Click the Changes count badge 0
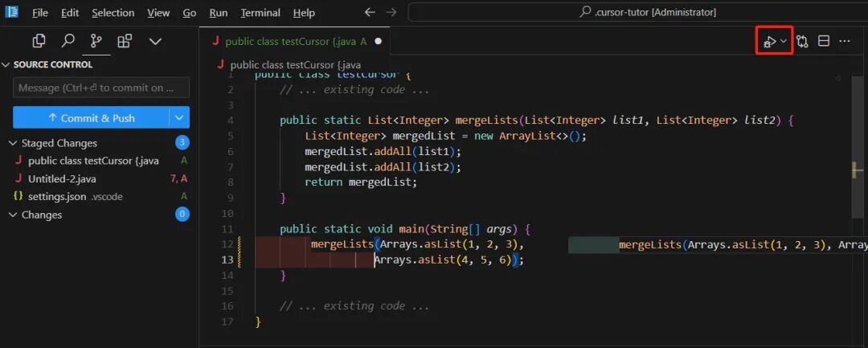868x348 pixels. pyautogui.click(x=182, y=214)
